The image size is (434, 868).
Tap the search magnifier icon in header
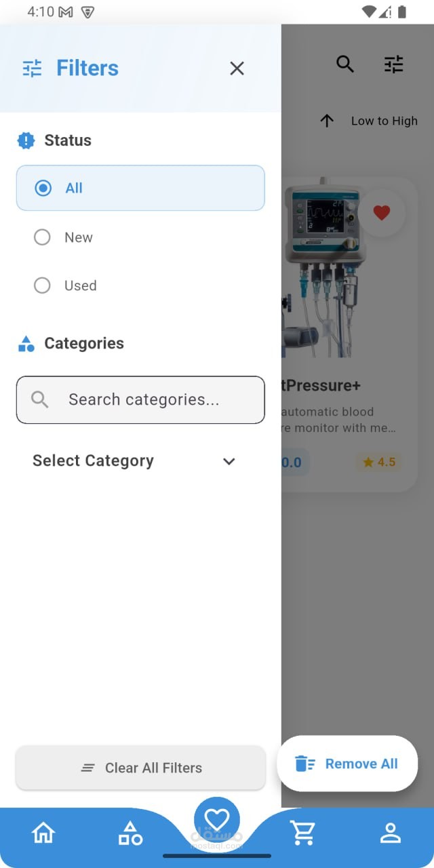[345, 64]
